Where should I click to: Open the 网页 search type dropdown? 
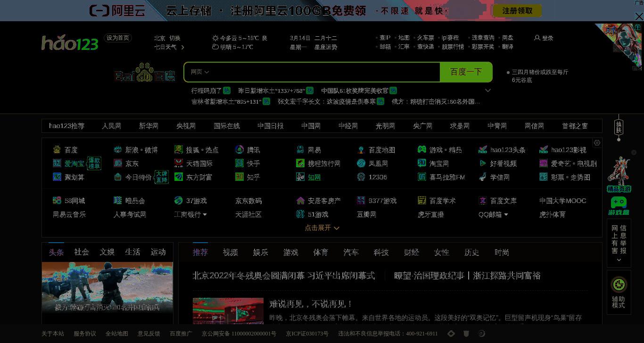199,72
